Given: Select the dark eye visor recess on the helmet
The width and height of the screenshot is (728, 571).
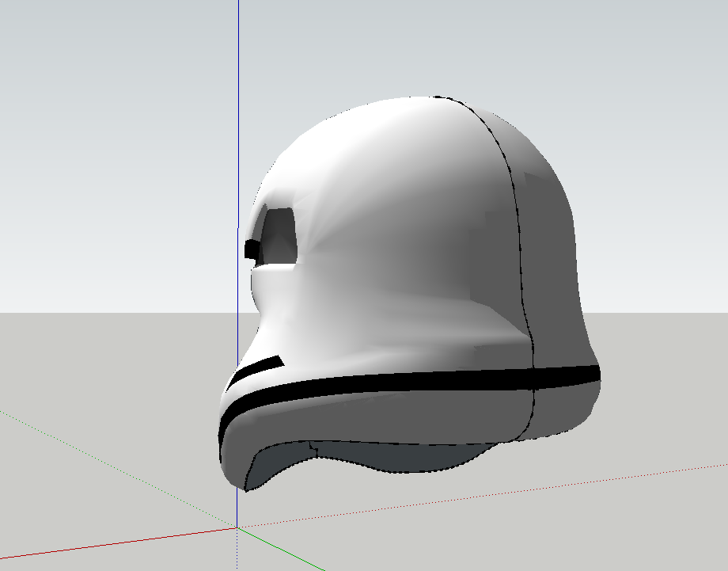Looking at the screenshot, I should [279, 235].
